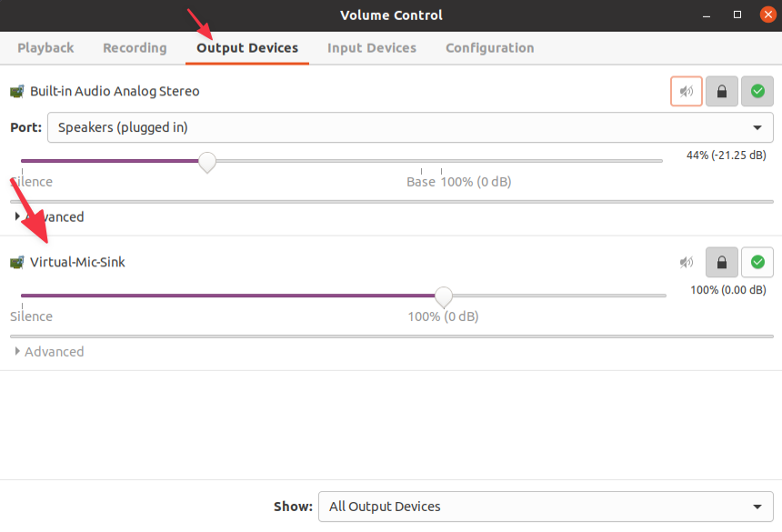Click the Built-in Audio sound card icon
The width and height of the screenshot is (782, 532).
[x=17, y=92]
